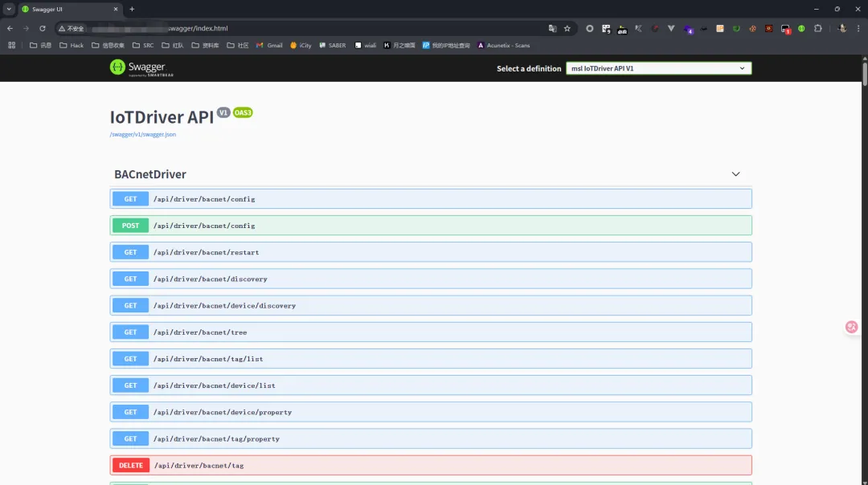The height and width of the screenshot is (485, 868).
Task: Open the translate page icon
Action: click(x=552, y=29)
